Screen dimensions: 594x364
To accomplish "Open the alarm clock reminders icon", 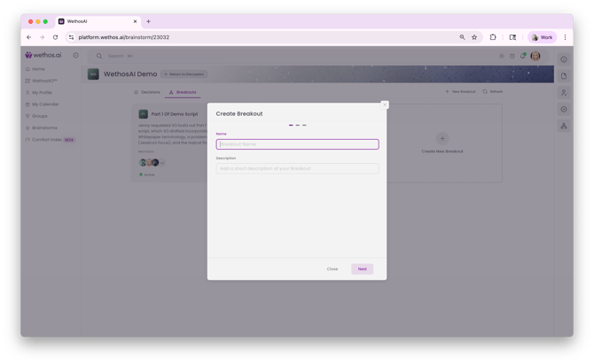I will 512,56.
